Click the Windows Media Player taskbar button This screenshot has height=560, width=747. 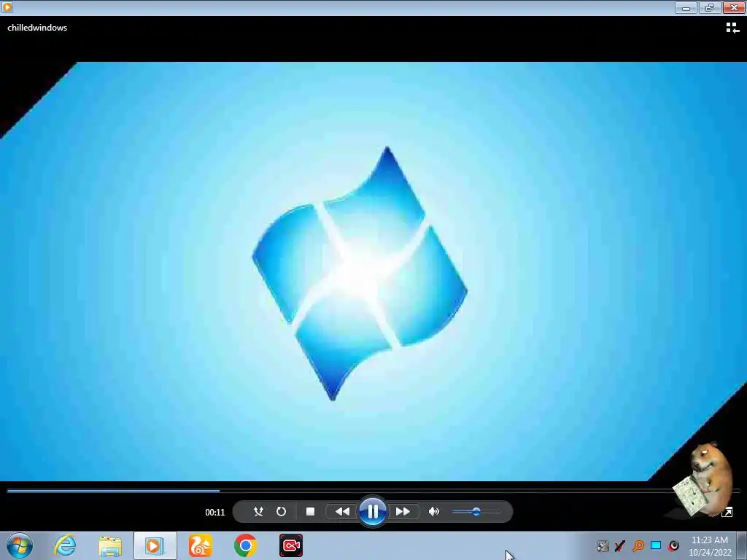[x=155, y=545]
